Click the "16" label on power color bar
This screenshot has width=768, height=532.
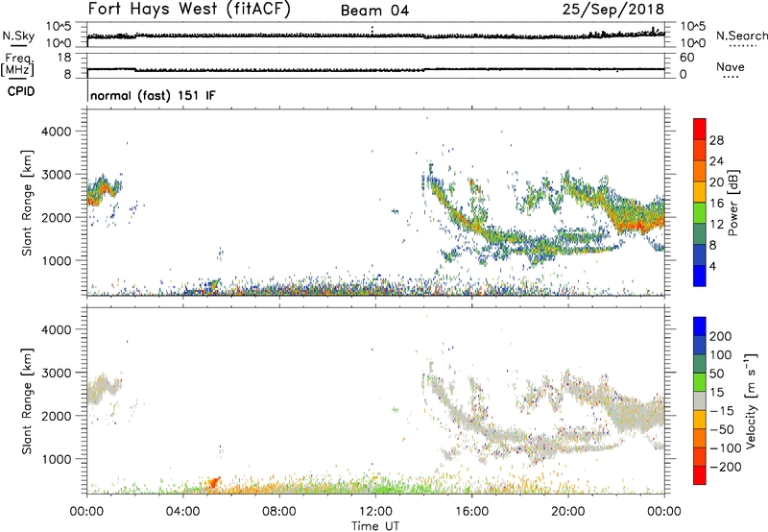(716, 204)
